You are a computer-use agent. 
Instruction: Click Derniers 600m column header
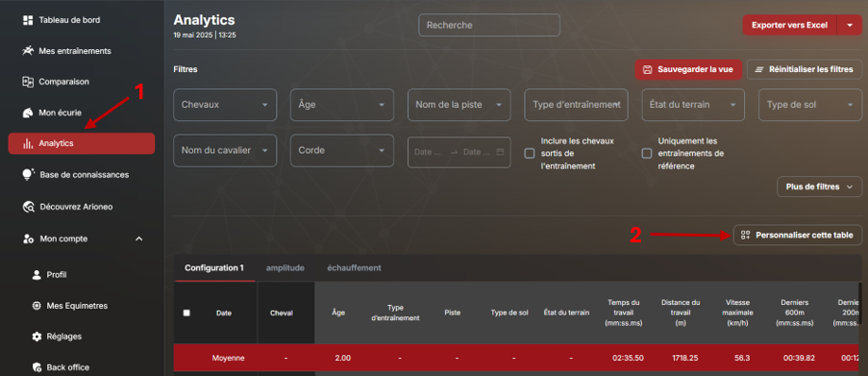pyautogui.click(x=795, y=313)
